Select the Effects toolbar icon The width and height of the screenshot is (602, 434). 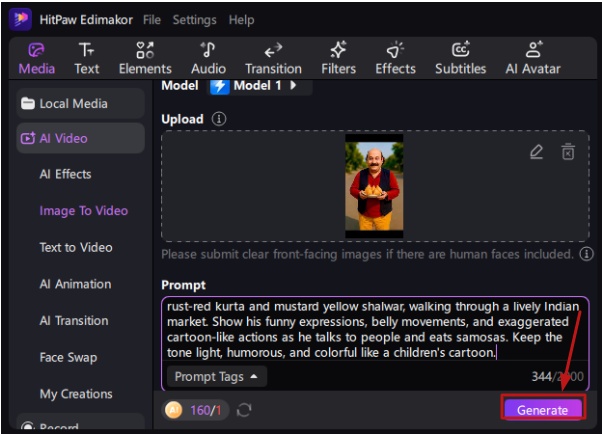(395, 58)
